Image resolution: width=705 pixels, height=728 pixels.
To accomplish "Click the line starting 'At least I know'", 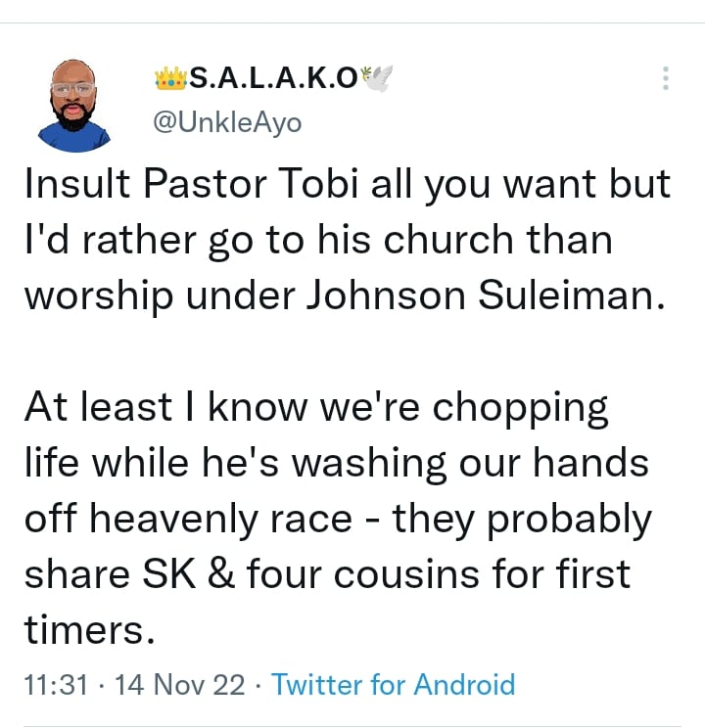I will coord(316,408).
